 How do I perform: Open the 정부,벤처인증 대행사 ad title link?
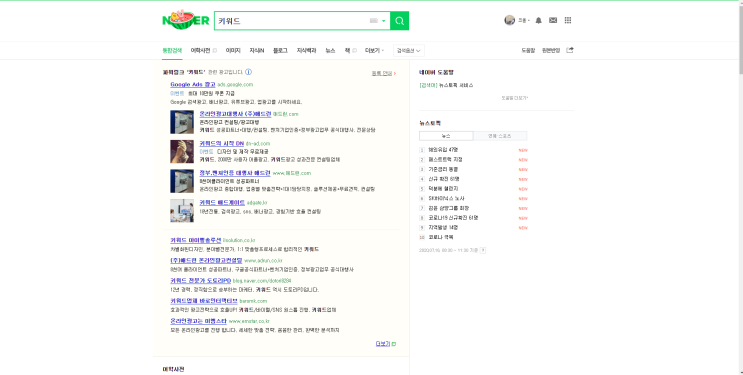pos(235,173)
